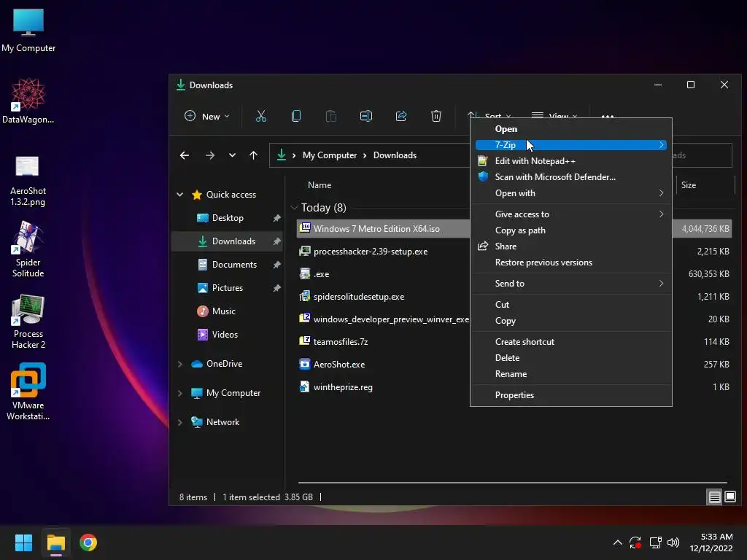Select Pictures in the sidebar

[x=228, y=287]
